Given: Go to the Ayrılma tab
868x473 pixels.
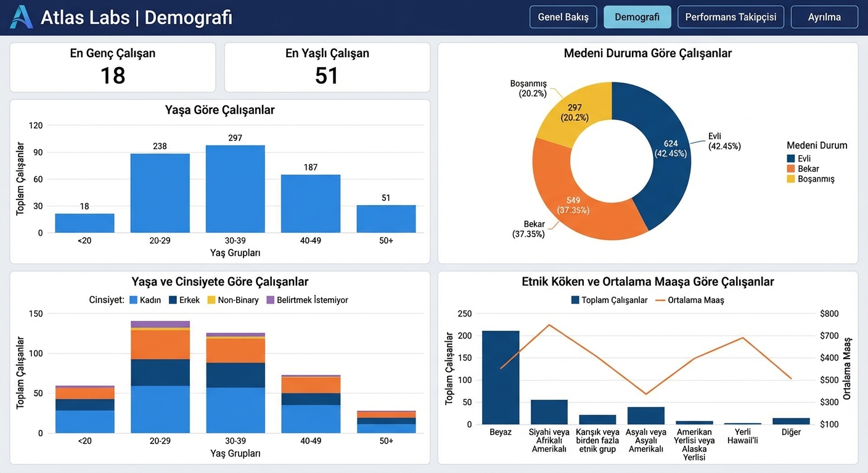Looking at the screenshot, I should 824,17.
